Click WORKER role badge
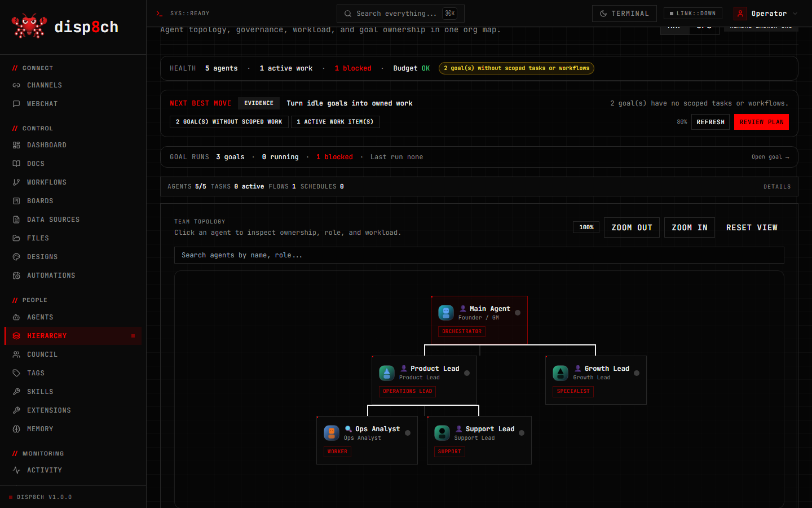This screenshot has width=812, height=508. coord(337,452)
